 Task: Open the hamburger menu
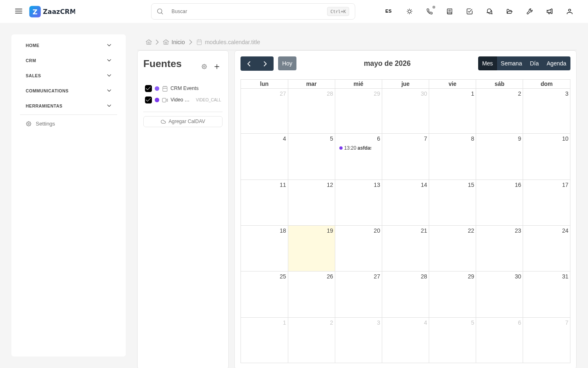pyautogui.click(x=18, y=11)
